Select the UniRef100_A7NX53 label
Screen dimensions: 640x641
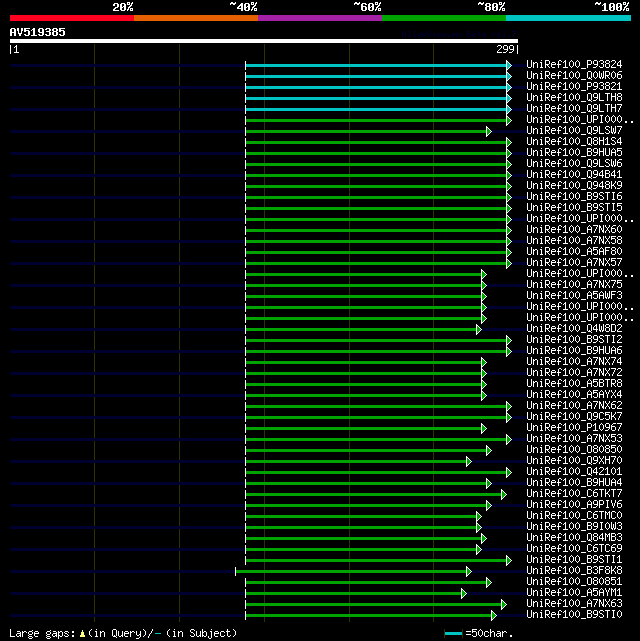click(x=574, y=439)
